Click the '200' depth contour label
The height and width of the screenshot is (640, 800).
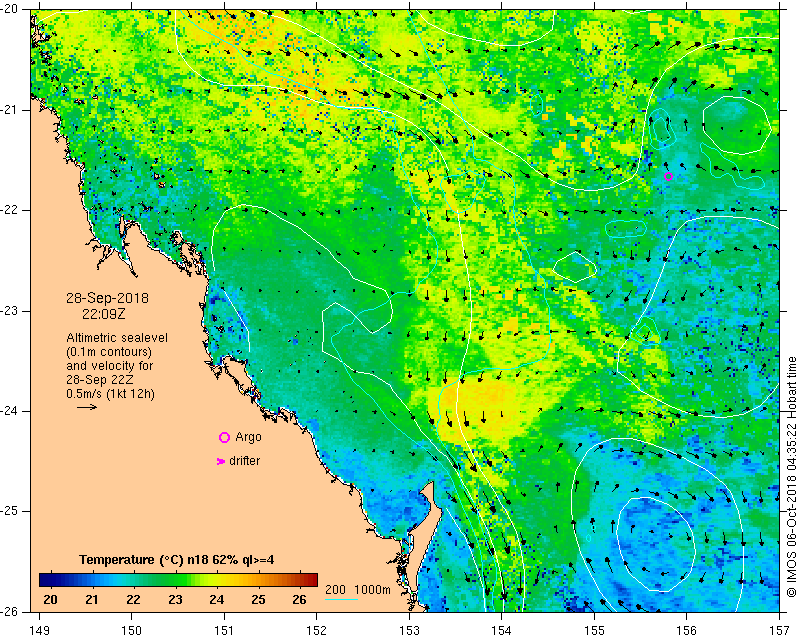(335, 590)
